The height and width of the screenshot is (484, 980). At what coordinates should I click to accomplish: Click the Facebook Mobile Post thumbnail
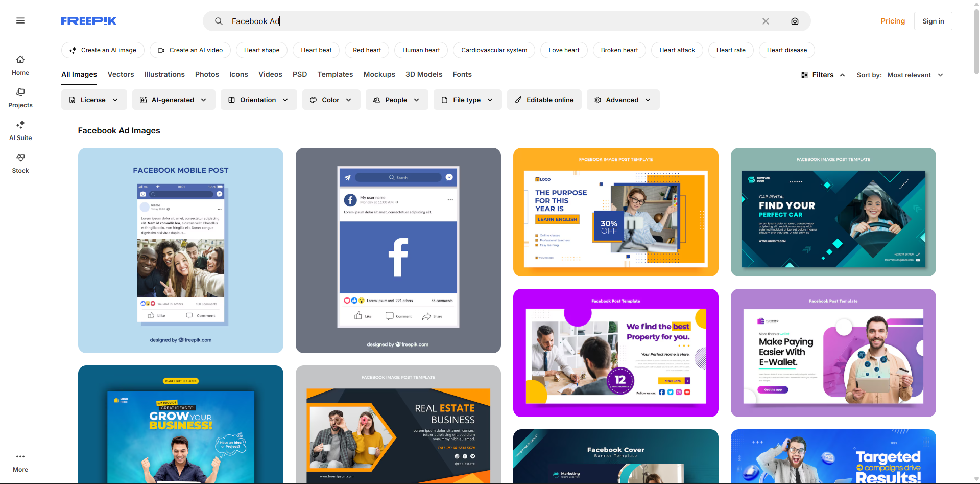(x=180, y=250)
